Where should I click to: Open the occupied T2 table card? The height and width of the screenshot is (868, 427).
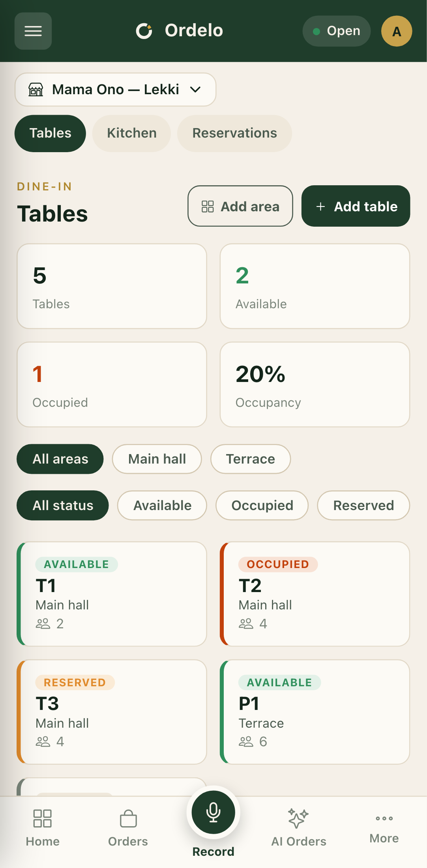pyautogui.click(x=315, y=594)
